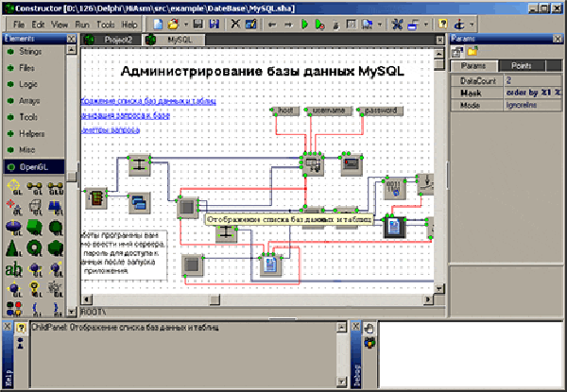Select the Params tab in Params panel
The image size is (567, 392).
[x=473, y=66]
